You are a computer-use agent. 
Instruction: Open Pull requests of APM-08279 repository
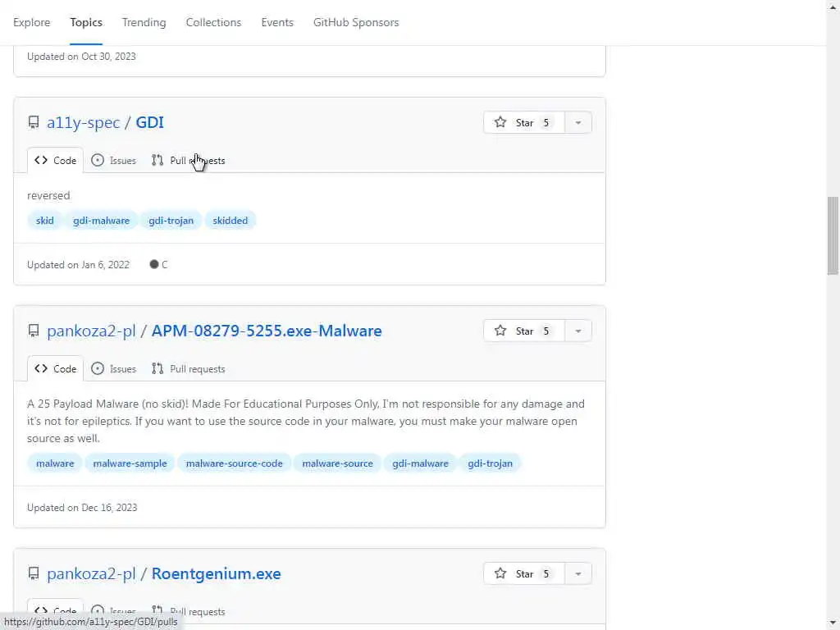188,368
